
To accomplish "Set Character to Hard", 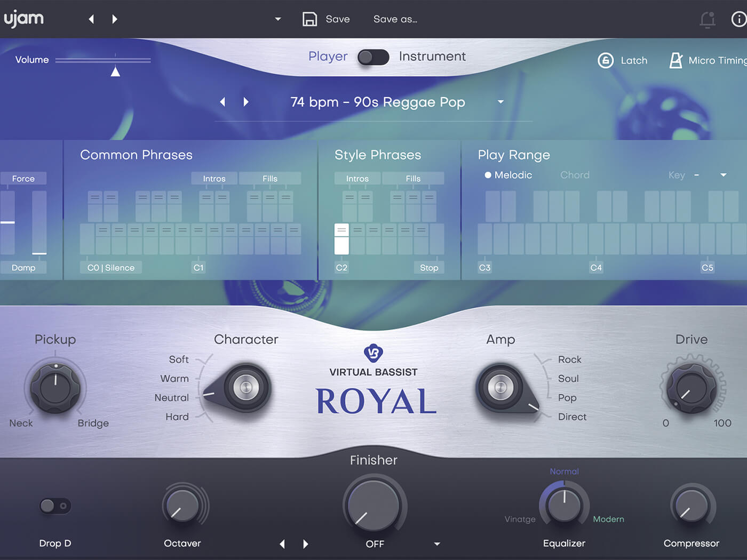I will pyautogui.click(x=177, y=417).
